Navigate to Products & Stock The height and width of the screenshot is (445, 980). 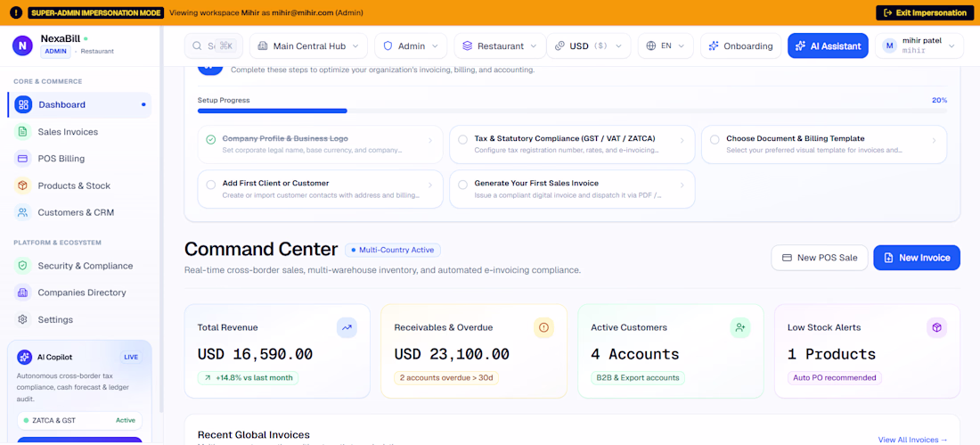pos(79,185)
